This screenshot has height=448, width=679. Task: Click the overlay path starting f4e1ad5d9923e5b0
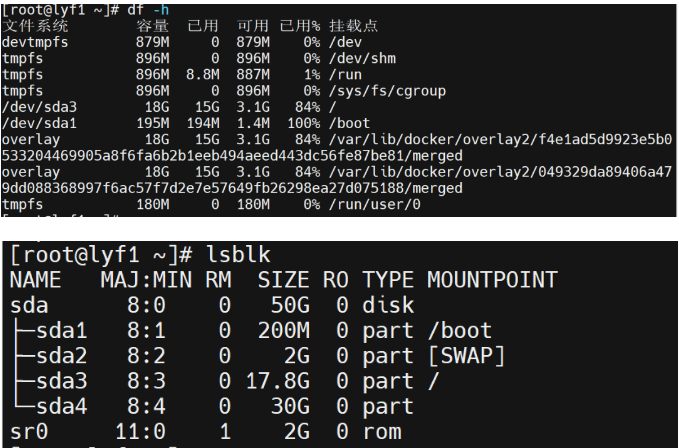click(x=336, y=148)
